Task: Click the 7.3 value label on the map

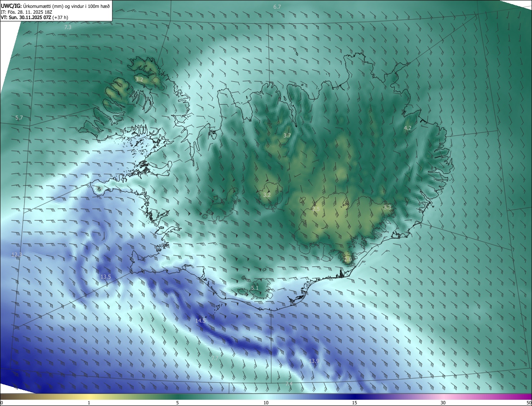Action: [x=68, y=27]
